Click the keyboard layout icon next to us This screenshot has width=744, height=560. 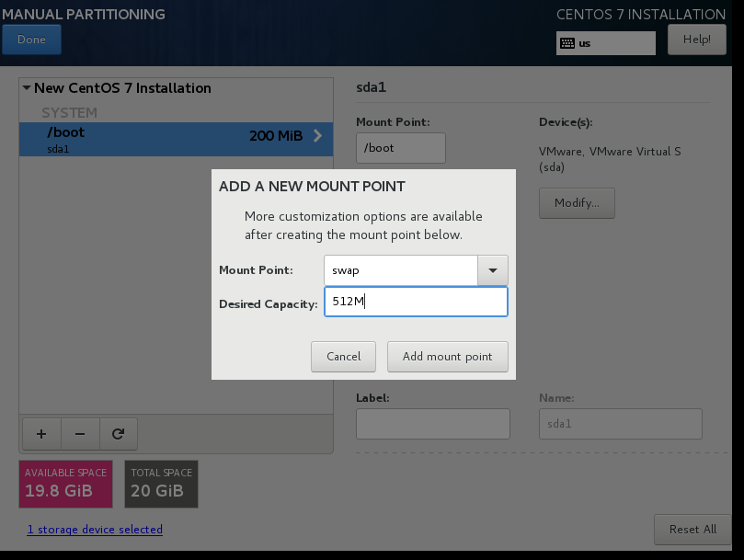pyautogui.click(x=567, y=43)
